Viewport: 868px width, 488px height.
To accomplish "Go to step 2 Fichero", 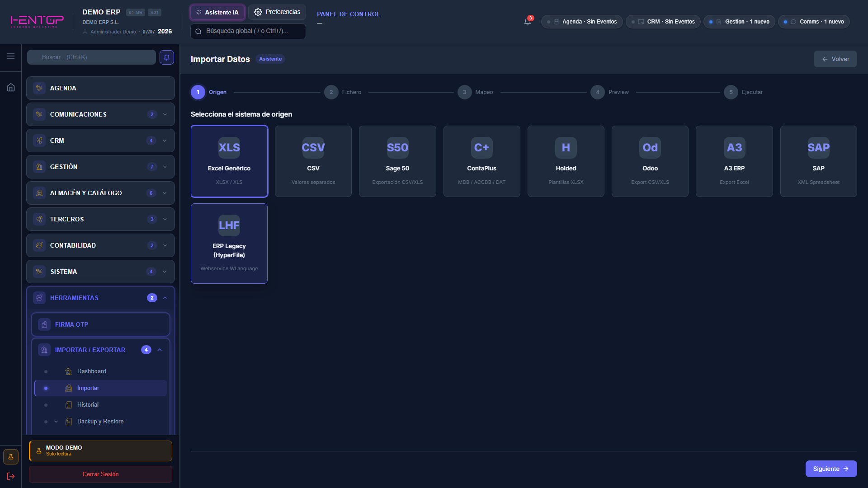I will pyautogui.click(x=343, y=92).
